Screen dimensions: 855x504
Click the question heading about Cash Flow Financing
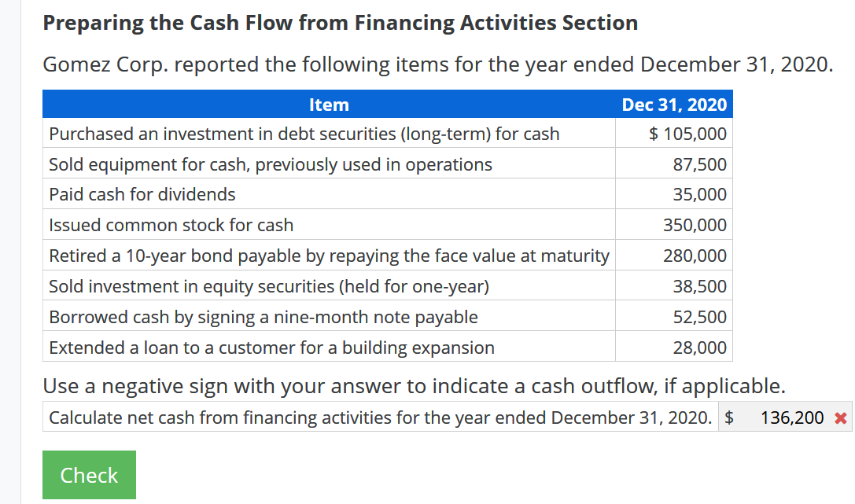(341, 23)
